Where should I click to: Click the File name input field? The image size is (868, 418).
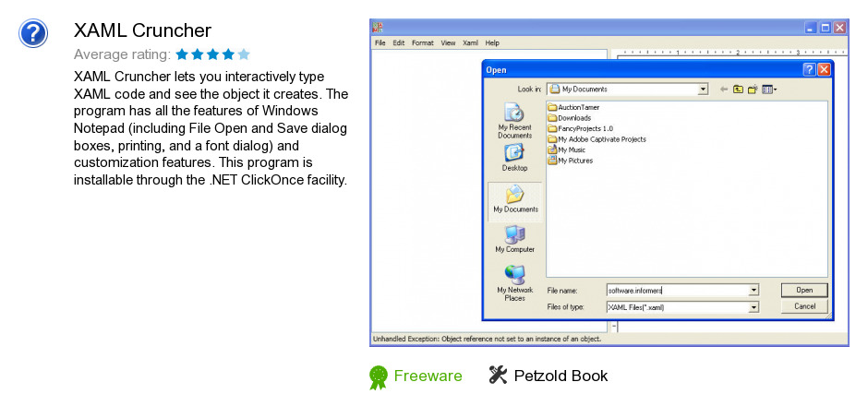677,291
